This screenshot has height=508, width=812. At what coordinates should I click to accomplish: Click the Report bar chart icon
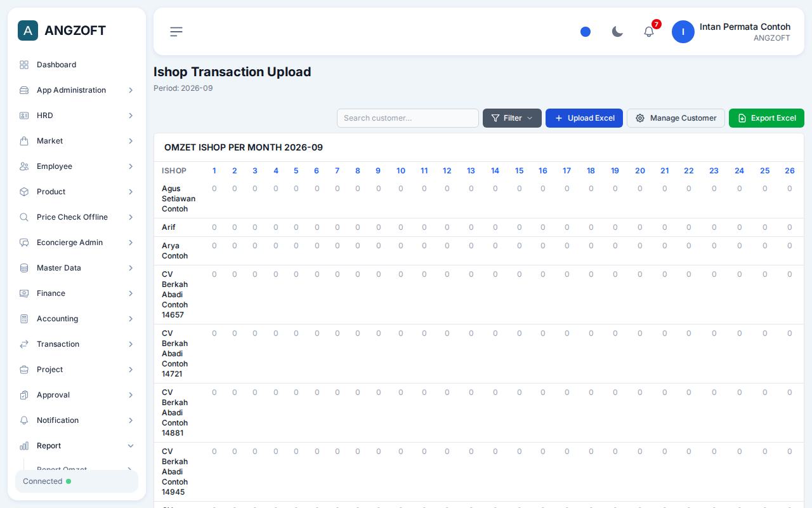[24, 446]
